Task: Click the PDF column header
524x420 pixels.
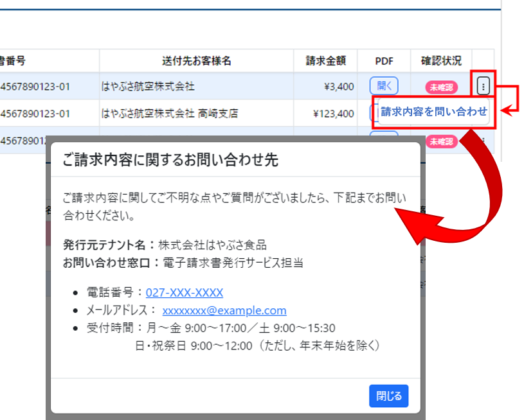Action: (384, 61)
